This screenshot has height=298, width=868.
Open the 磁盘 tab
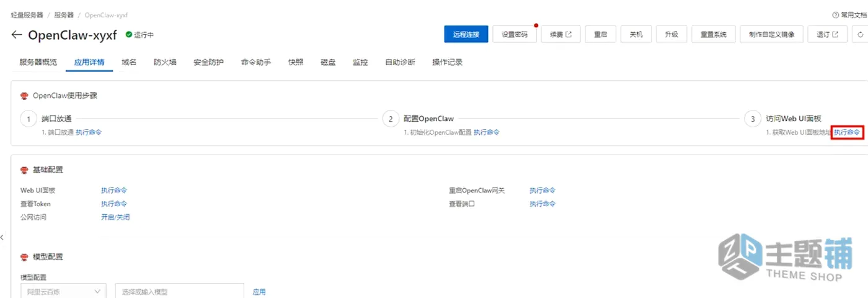tap(328, 62)
